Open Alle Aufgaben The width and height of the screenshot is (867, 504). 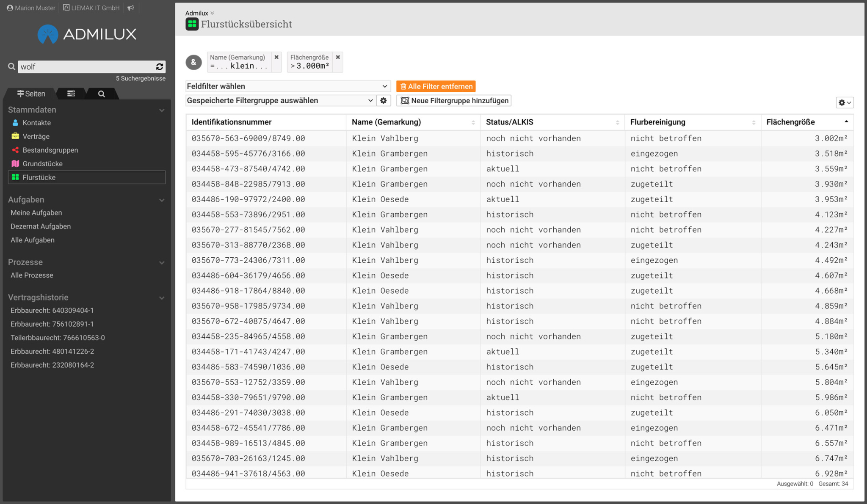[33, 240]
